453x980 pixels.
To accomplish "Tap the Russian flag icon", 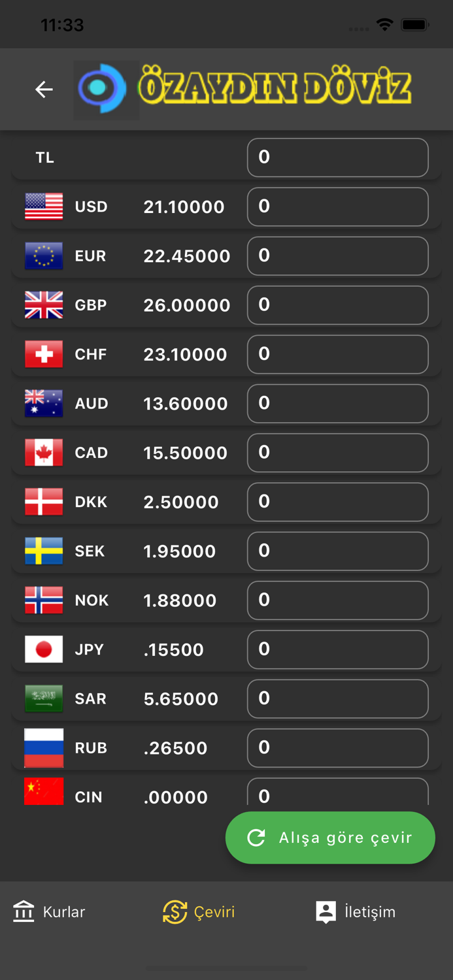I will (44, 748).
